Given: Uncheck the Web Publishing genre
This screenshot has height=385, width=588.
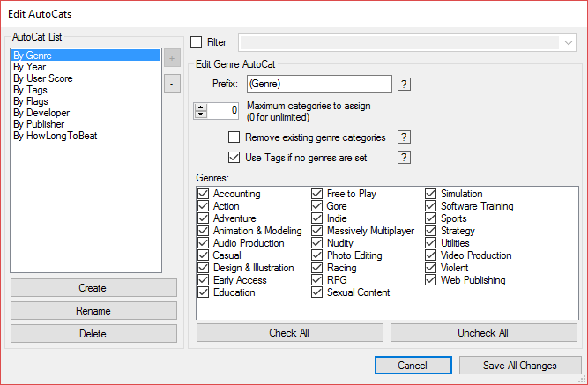Looking at the screenshot, I should [430, 280].
